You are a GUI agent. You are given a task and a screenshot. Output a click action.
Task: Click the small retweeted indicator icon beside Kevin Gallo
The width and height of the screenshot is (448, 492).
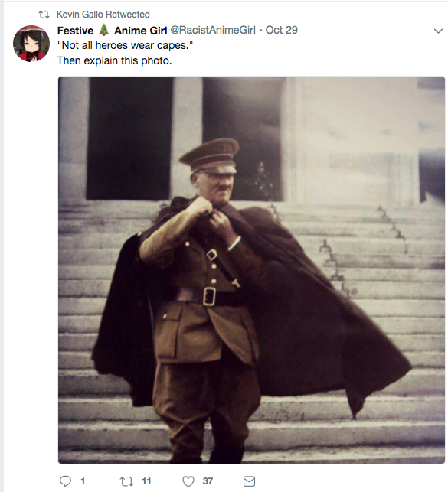click(x=44, y=15)
